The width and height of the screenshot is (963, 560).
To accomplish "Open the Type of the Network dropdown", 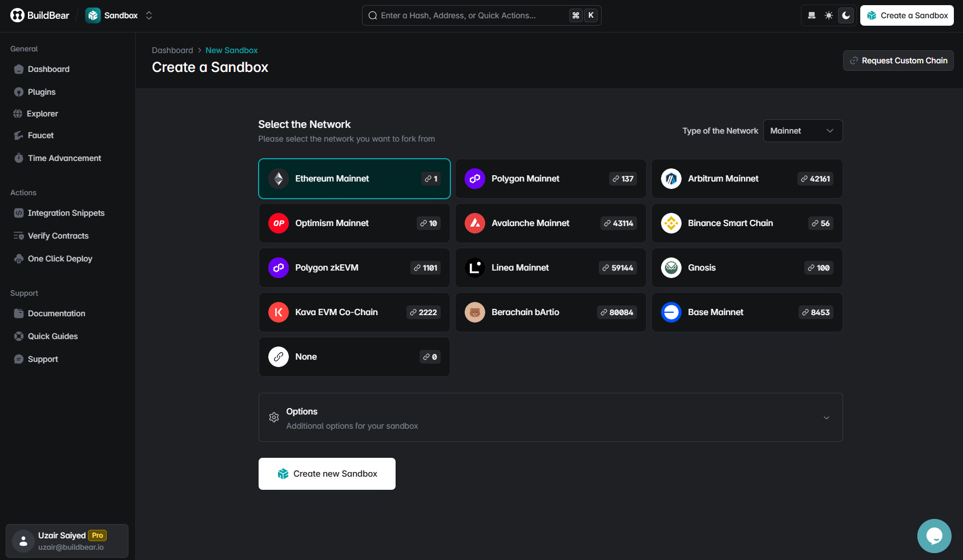I will [803, 131].
